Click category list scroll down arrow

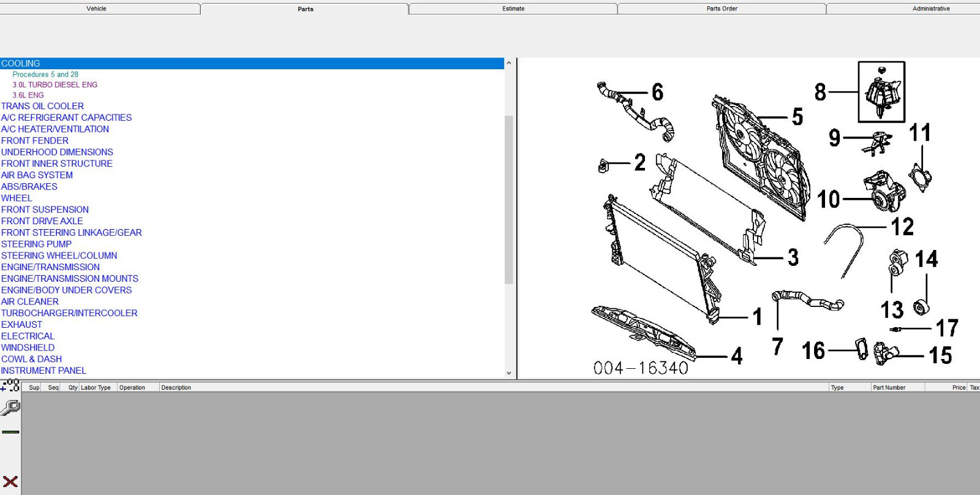508,372
